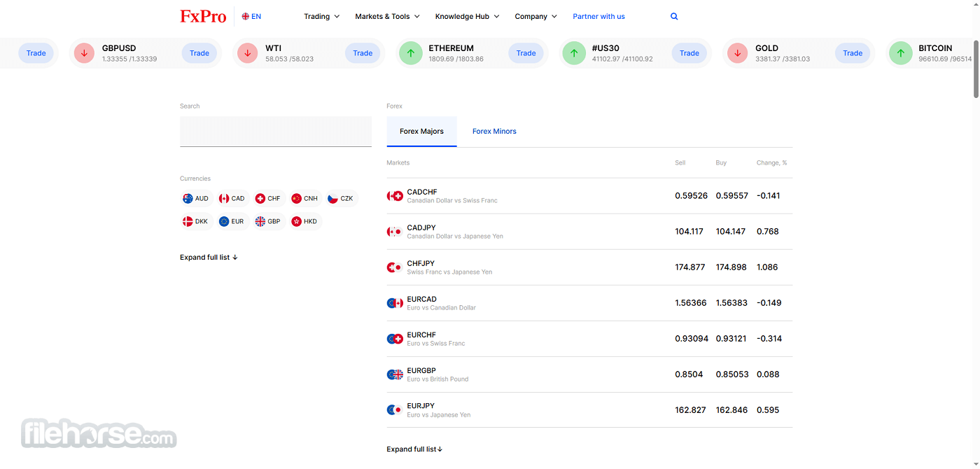
Task: Open the EN language selector
Action: pyautogui.click(x=251, y=16)
